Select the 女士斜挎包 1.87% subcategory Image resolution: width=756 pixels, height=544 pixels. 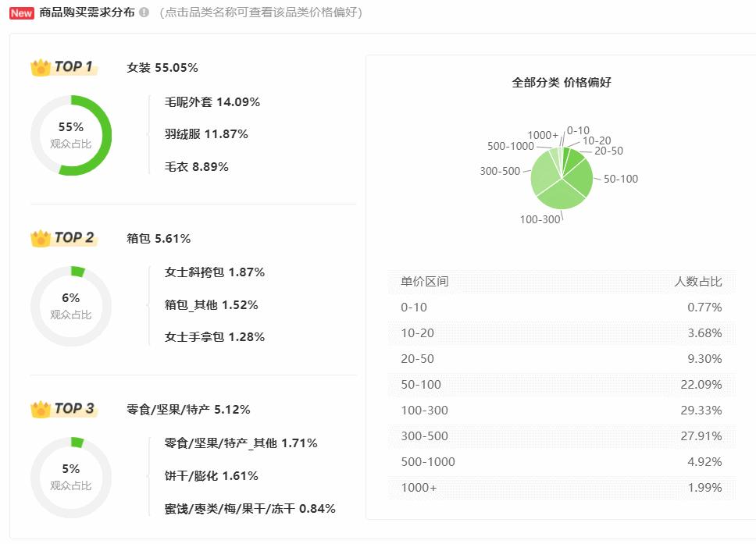coord(215,272)
